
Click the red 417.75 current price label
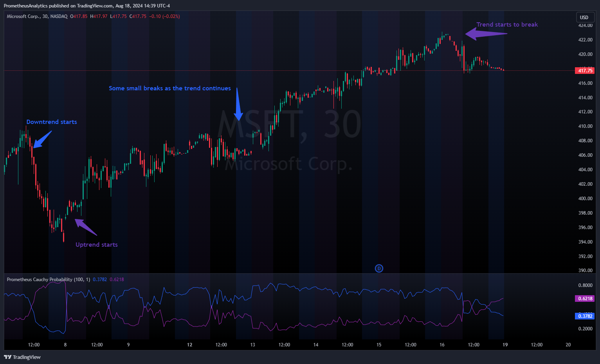click(x=585, y=70)
